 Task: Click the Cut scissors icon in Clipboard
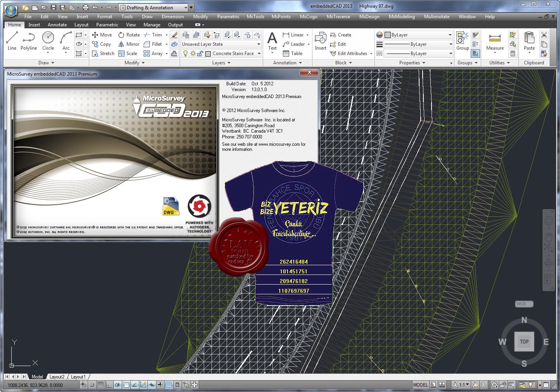(x=544, y=35)
